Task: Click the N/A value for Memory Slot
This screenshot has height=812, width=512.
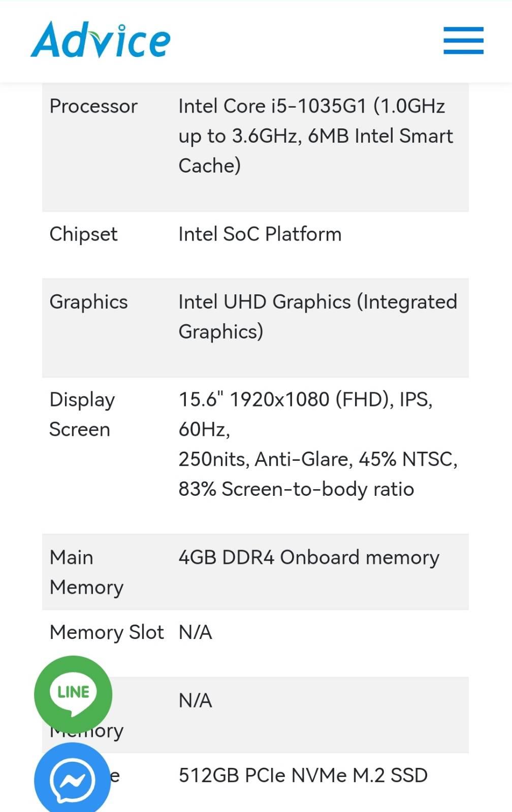Action: pos(196,633)
